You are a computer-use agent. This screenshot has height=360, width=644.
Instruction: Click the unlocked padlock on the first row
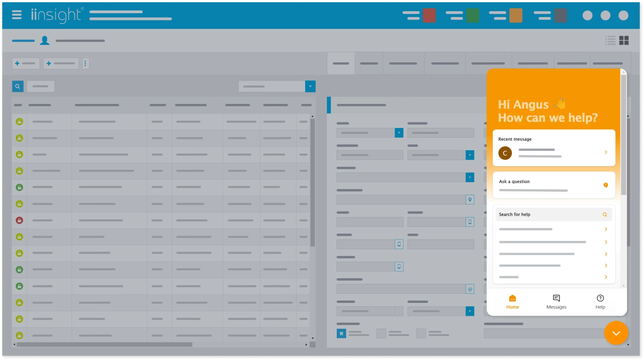coord(19,122)
